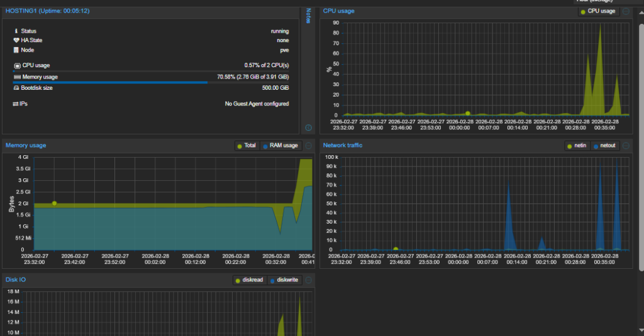The image size is (644, 336).
Task: Click the page vertical scrollbar
Action: [x=640, y=148]
